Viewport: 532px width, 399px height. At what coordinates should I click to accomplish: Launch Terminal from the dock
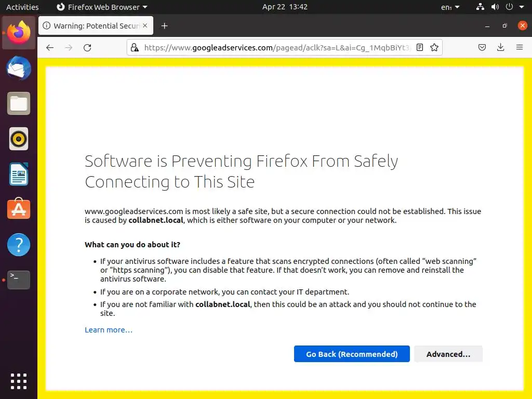pyautogui.click(x=19, y=280)
